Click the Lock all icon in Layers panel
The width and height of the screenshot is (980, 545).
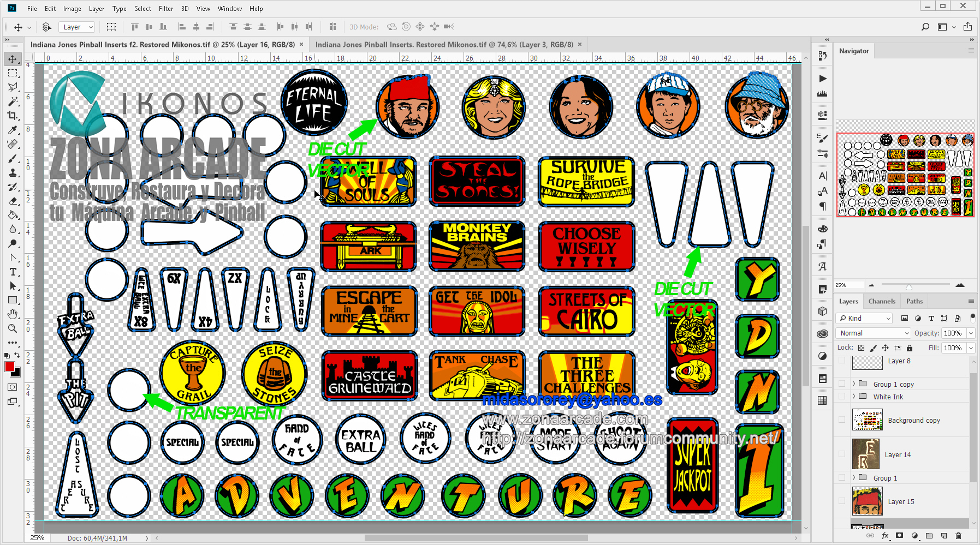pyautogui.click(x=910, y=348)
